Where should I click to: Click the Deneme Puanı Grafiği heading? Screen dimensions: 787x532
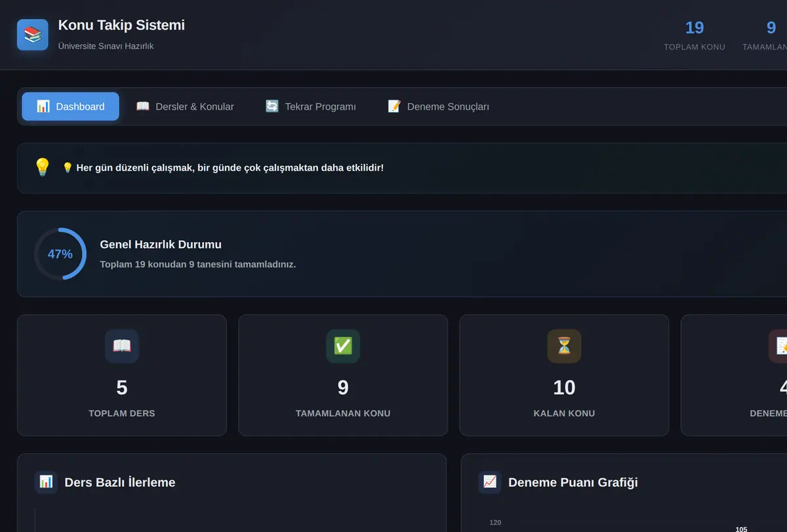coord(573,482)
